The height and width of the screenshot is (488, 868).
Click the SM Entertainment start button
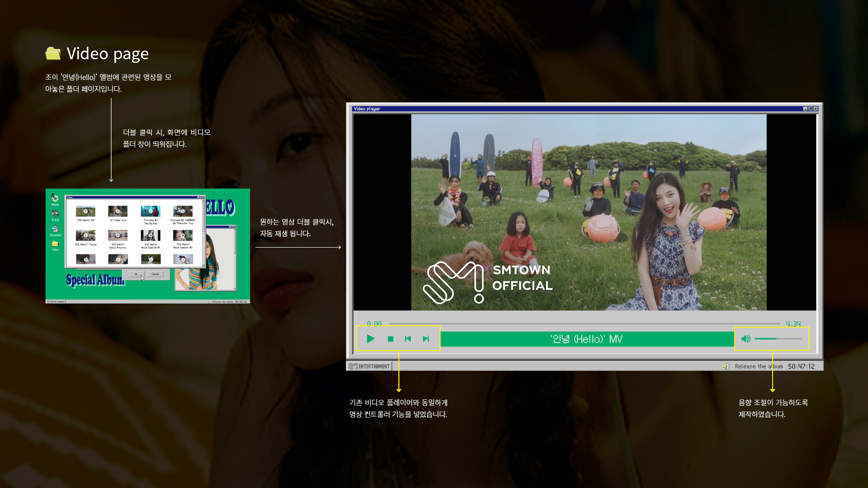coord(369,366)
